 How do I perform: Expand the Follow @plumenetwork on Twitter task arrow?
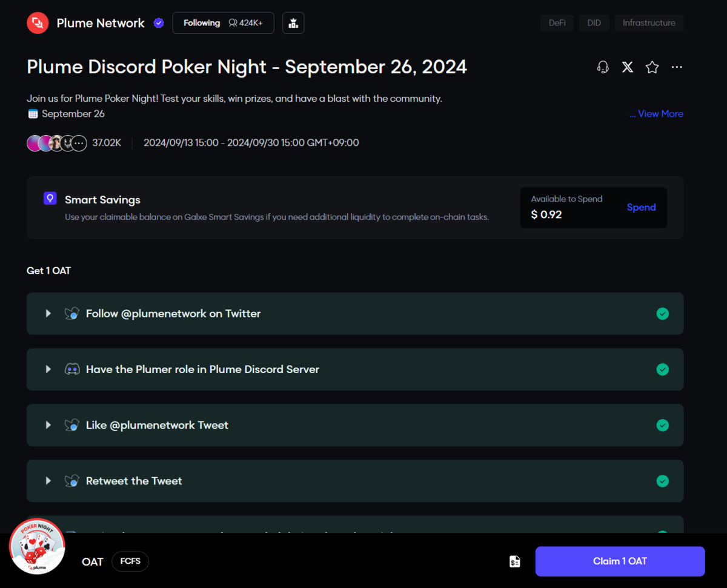click(48, 314)
